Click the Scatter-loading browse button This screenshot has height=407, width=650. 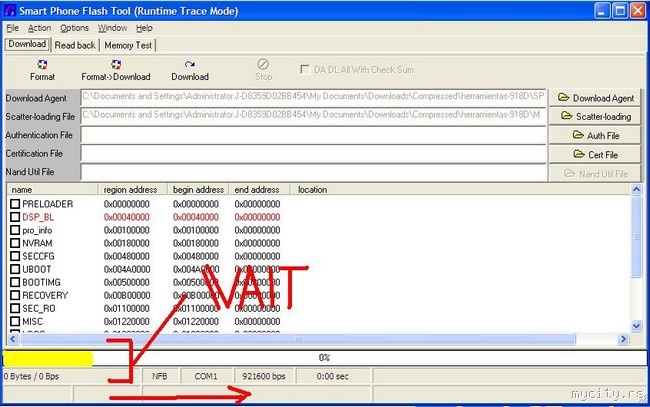[x=594, y=116]
